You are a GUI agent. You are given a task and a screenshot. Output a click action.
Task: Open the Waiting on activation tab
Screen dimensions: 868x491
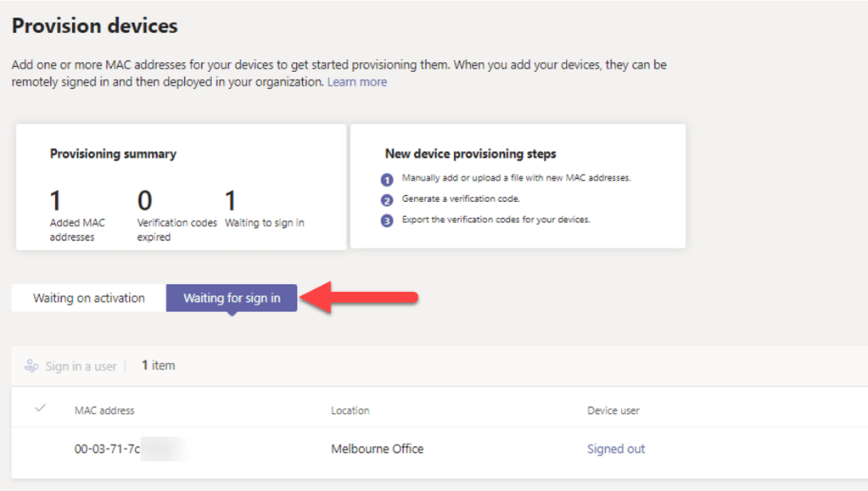point(89,299)
